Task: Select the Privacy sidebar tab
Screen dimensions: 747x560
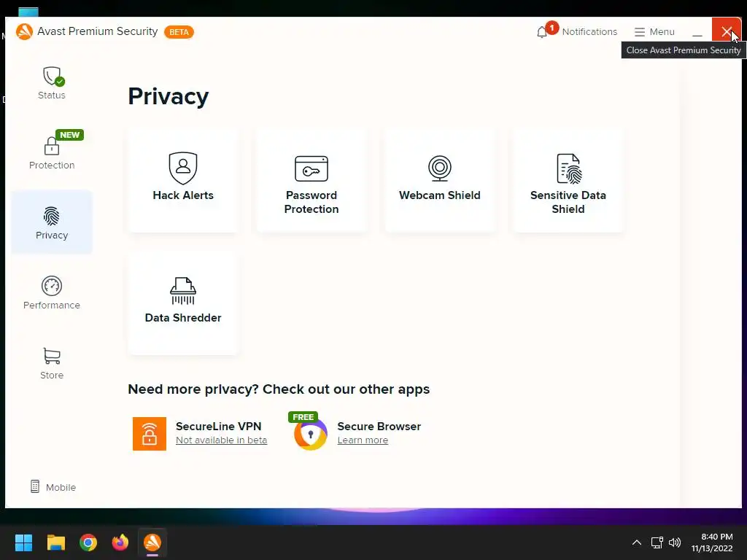Action: [x=52, y=222]
